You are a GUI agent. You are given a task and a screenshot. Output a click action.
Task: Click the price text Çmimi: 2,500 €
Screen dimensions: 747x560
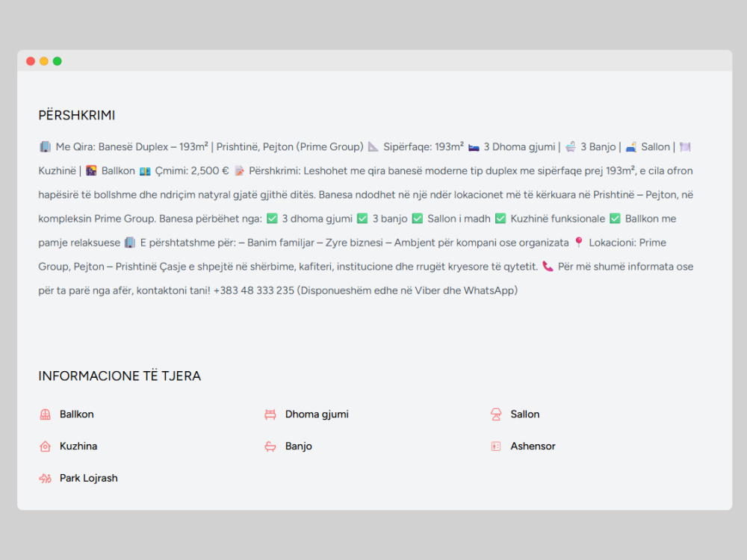click(x=191, y=171)
